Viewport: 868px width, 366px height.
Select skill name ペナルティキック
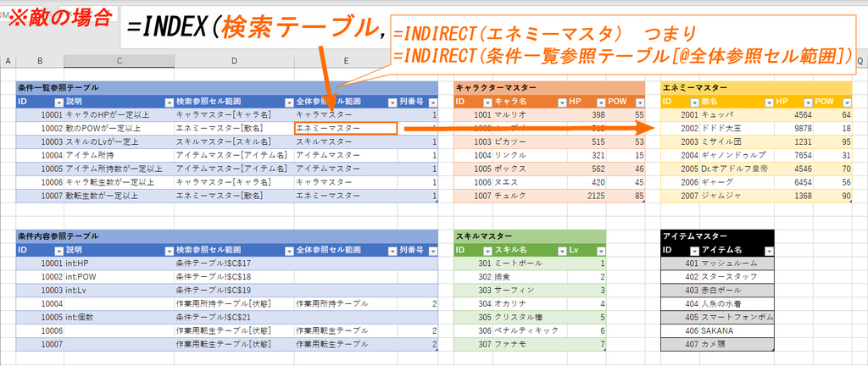coord(530,330)
